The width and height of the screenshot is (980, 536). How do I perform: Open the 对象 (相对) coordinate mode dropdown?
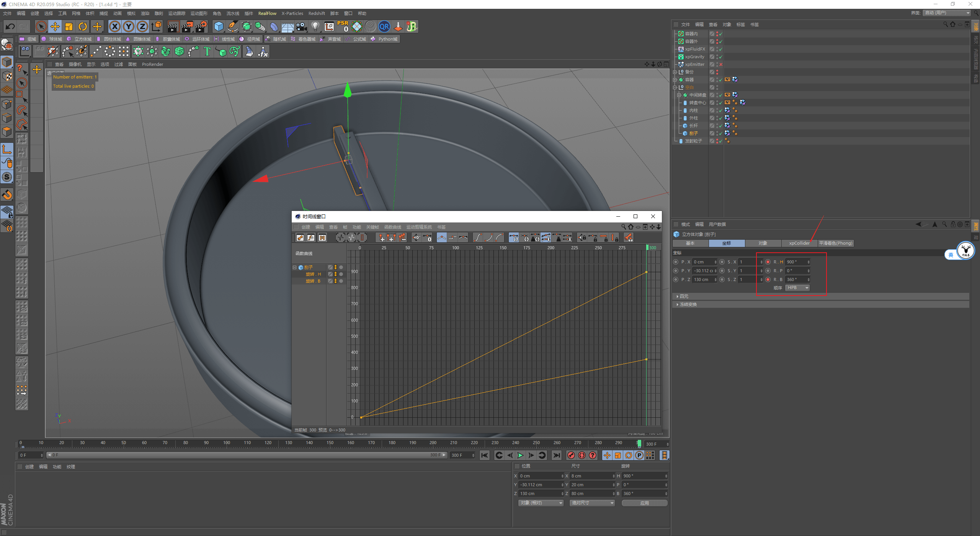coord(541,503)
